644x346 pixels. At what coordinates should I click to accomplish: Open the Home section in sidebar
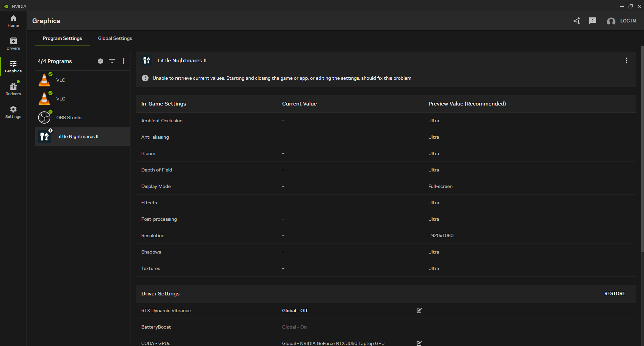13,21
